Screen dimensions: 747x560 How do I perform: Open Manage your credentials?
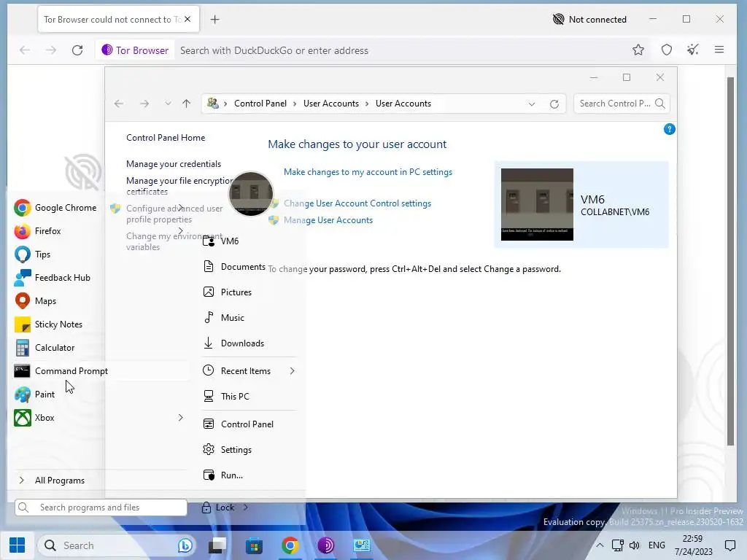tap(174, 164)
